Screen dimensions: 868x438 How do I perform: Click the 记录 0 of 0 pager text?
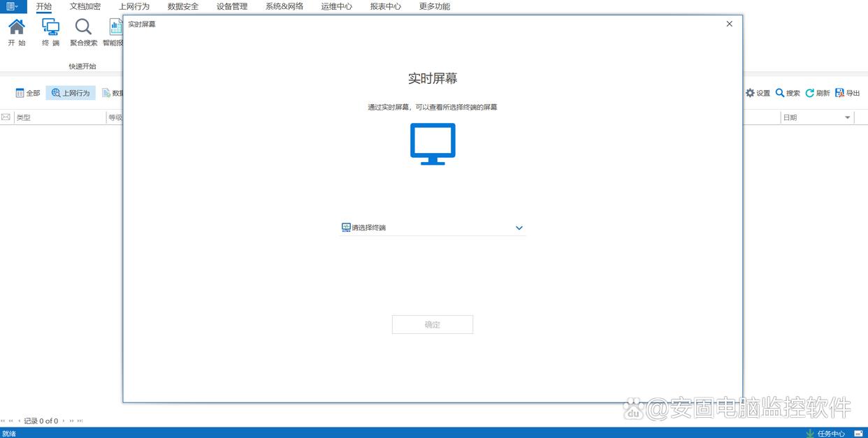41,421
